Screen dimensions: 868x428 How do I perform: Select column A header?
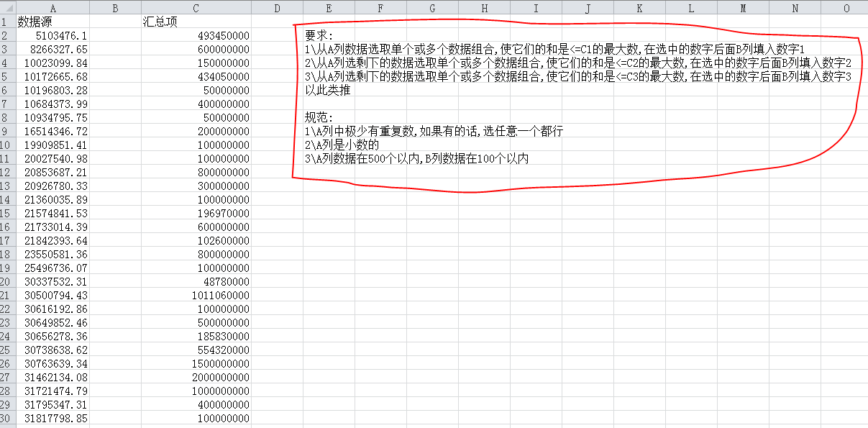52,8
